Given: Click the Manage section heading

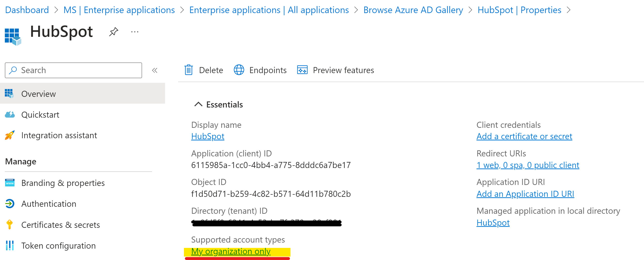Looking at the screenshot, I should (21, 161).
